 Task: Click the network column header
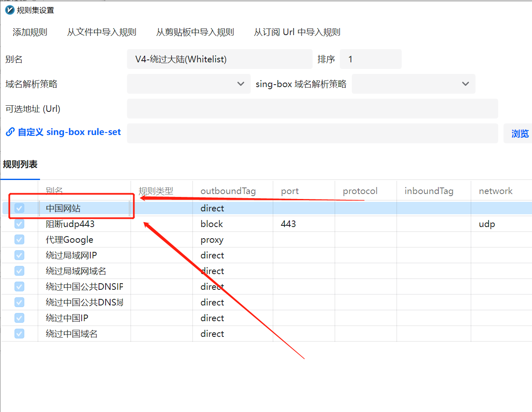(496, 191)
